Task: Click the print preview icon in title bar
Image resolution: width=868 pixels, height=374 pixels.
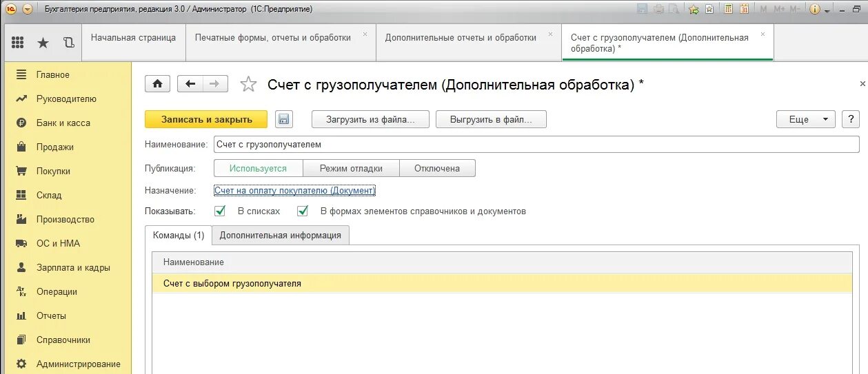Action: click(674, 9)
